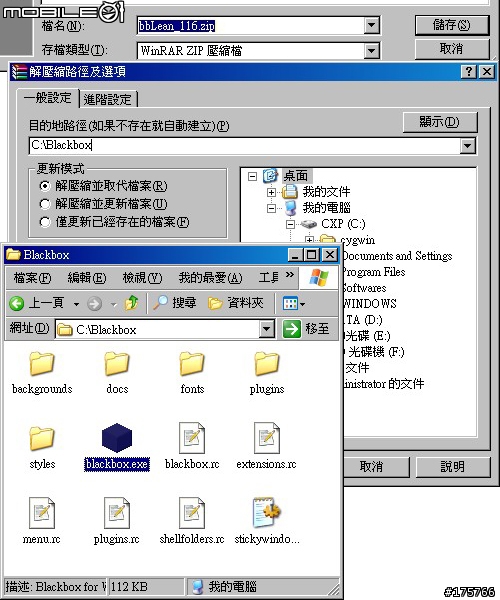Viewport: 500px width, 600px height.
Task: Open the Back button history dropdown
Action: (x=76, y=304)
